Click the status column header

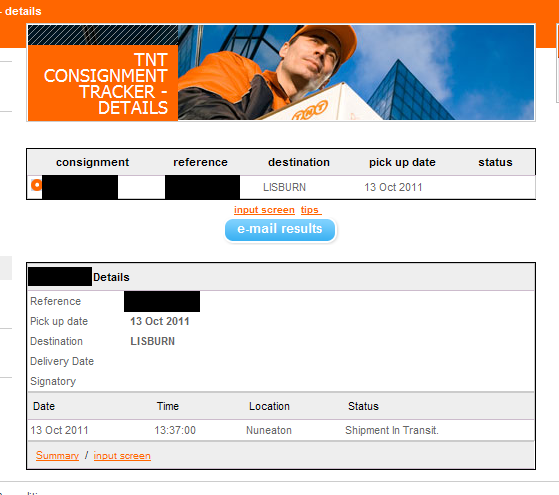tap(495, 162)
